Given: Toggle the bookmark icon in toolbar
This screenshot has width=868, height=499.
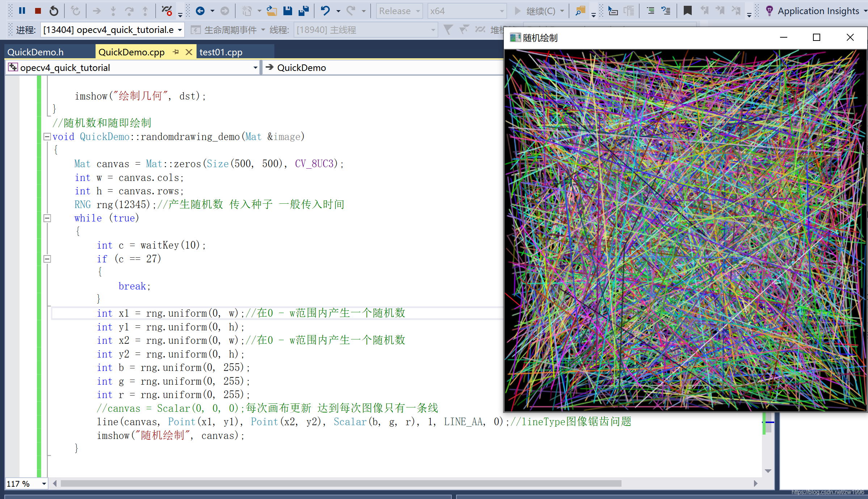Looking at the screenshot, I should (x=687, y=11).
